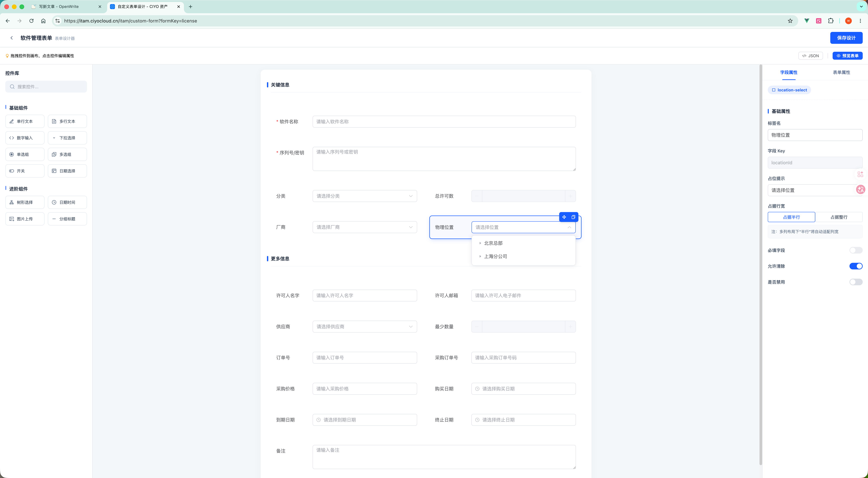The image size is (868, 478).
Task: Select the 图片上传 control
Action: [x=25, y=219]
